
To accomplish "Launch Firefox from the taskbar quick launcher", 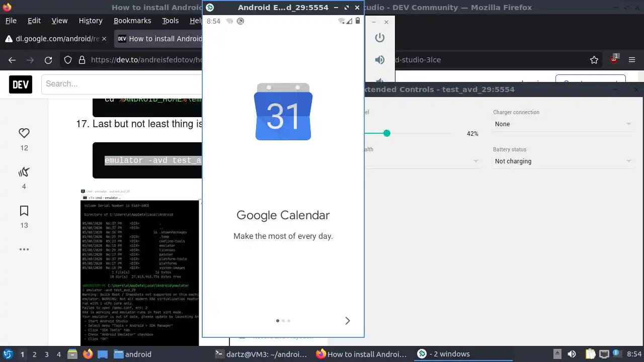I will pyautogui.click(x=88, y=354).
